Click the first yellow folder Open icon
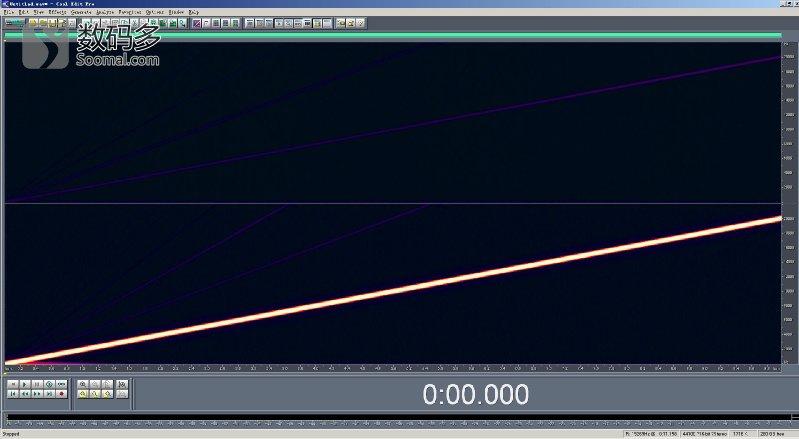This screenshot has width=799, height=439. 33,23
